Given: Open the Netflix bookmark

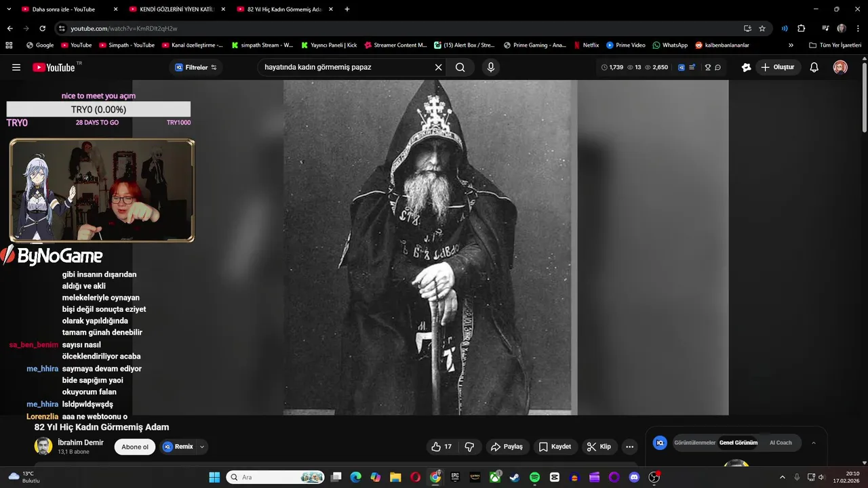Looking at the screenshot, I should [x=586, y=45].
